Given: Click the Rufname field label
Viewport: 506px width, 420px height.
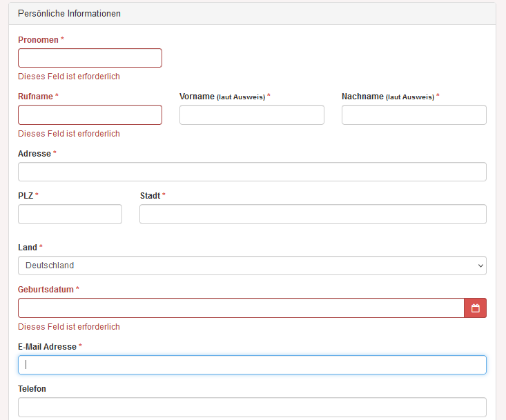Looking at the screenshot, I should pyautogui.click(x=35, y=97).
